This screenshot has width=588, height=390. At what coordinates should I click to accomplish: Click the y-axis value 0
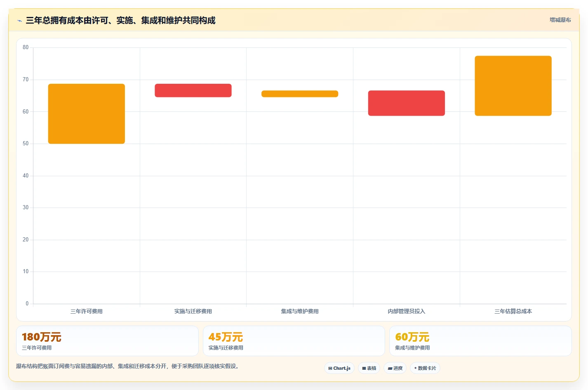(x=27, y=303)
